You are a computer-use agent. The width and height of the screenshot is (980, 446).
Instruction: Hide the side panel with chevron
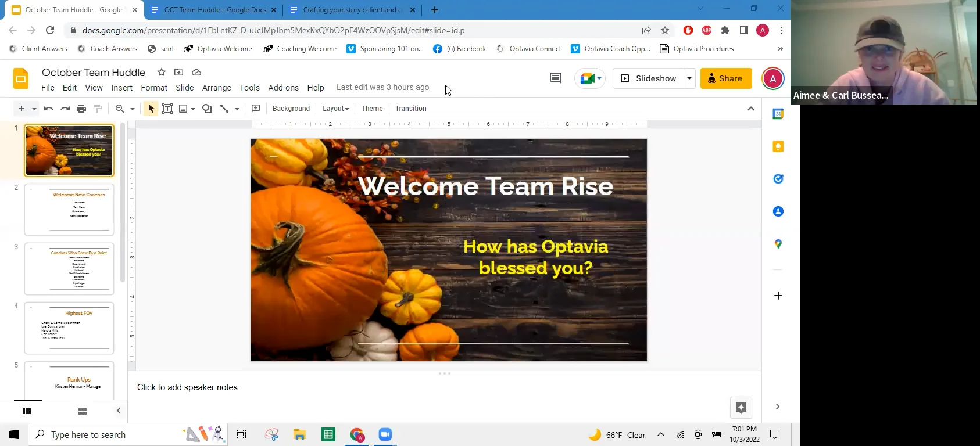pos(778,407)
